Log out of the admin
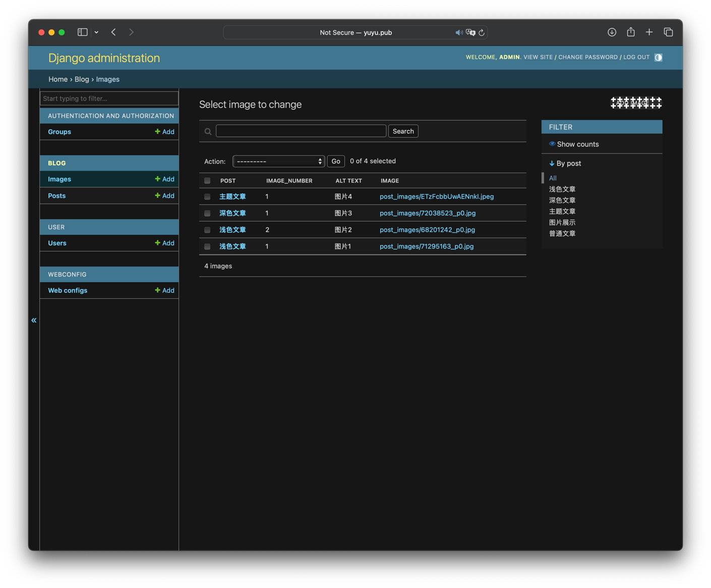Screen dimensions: 711x588 pos(636,57)
